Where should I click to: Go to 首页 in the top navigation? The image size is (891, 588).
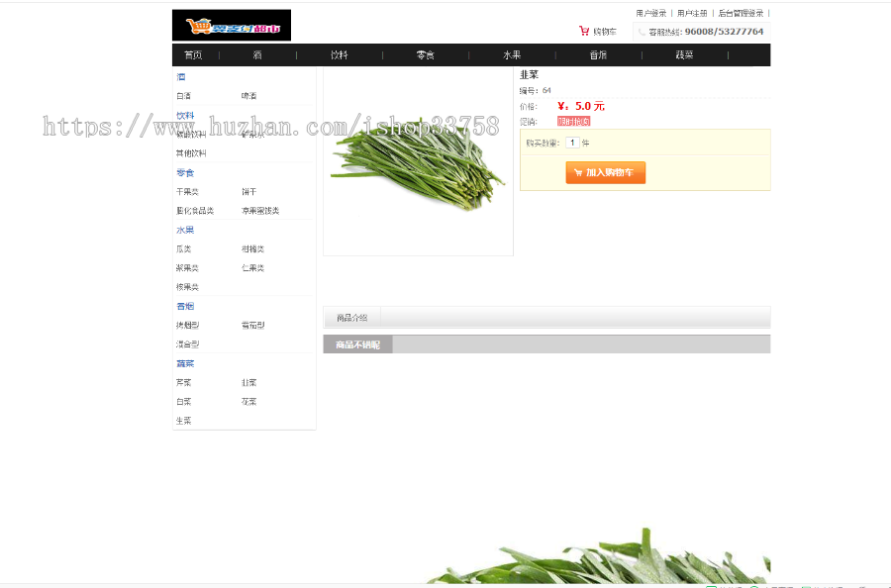point(194,54)
